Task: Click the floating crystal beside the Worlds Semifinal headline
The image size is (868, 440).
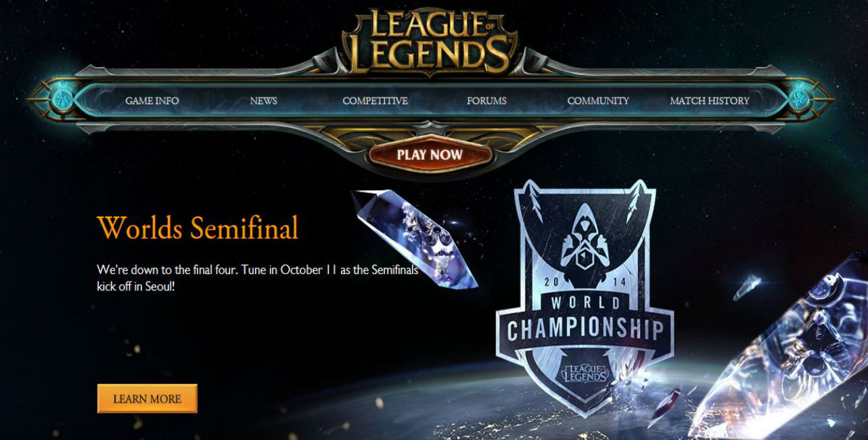Action: [414, 238]
